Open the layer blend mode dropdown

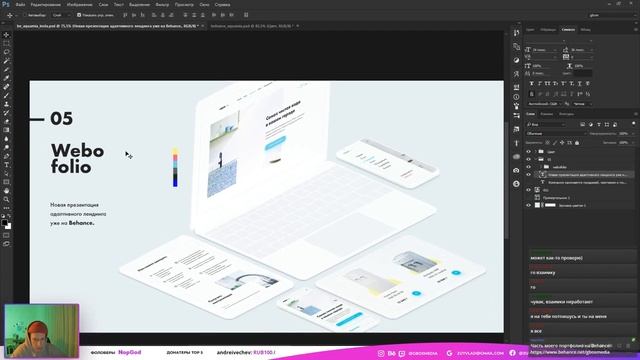click(556, 133)
